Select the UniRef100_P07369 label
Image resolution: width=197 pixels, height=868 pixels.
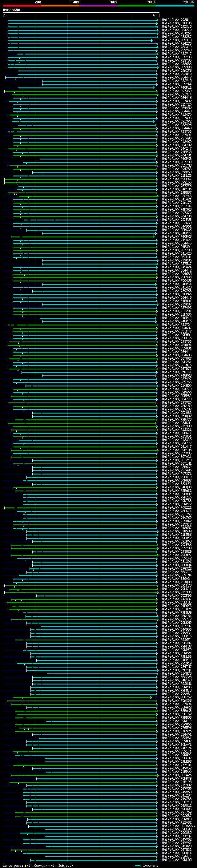click(177, 91)
